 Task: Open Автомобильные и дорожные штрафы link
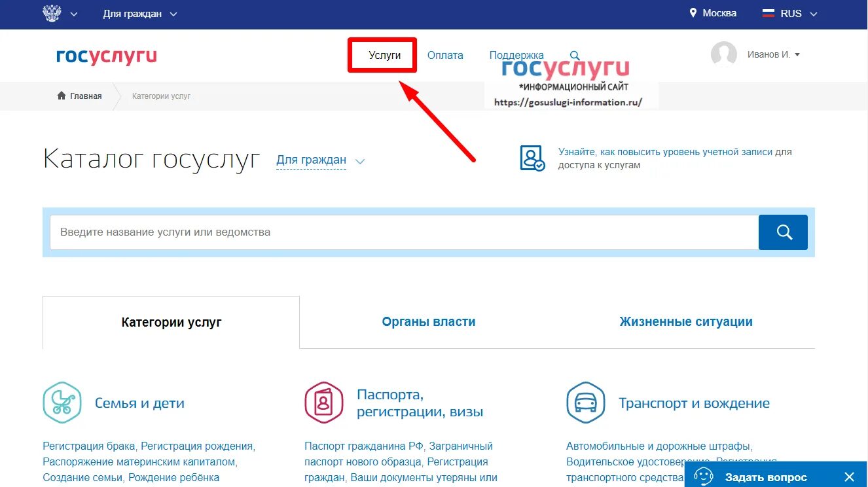(x=658, y=446)
